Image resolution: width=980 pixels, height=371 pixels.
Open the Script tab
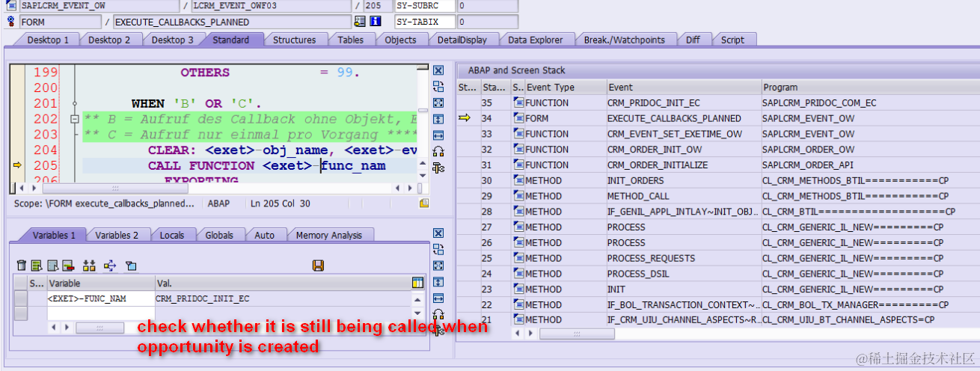tap(732, 40)
